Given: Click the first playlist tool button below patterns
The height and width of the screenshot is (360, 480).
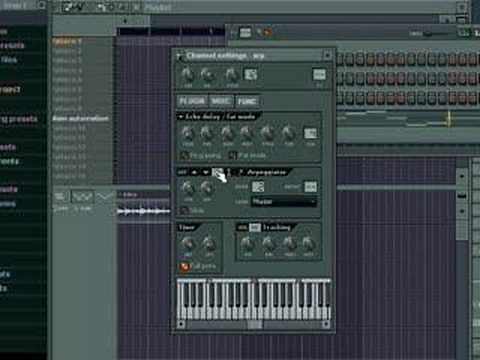Looking at the screenshot, I should click(60, 197).
